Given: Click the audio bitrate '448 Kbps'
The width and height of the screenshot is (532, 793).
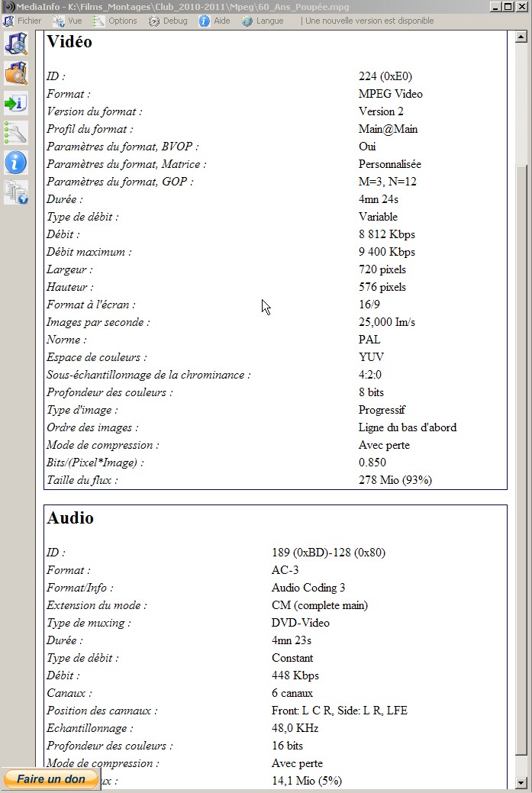Looking at the screenshot, I should coord(295,675).
